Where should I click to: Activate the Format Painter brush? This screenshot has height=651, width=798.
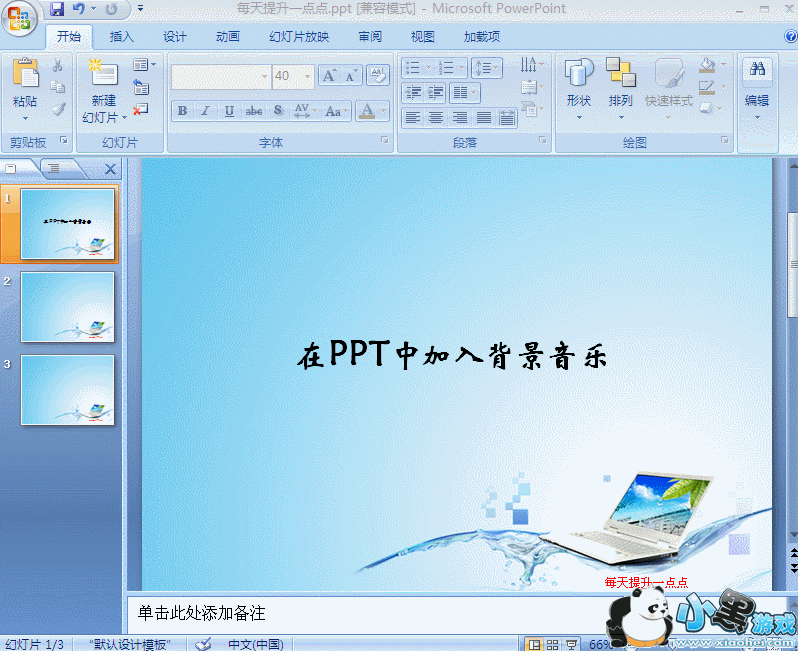pos(58,109)
